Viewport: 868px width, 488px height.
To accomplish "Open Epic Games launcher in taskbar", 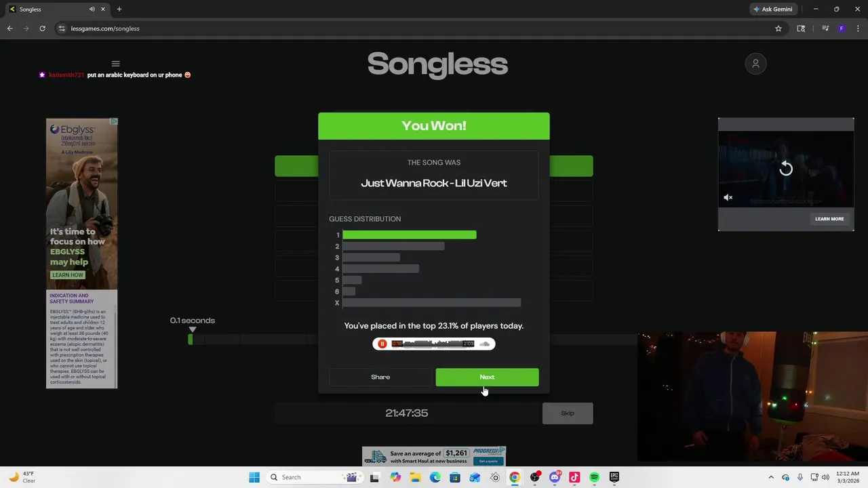I will tap(614, 477).
